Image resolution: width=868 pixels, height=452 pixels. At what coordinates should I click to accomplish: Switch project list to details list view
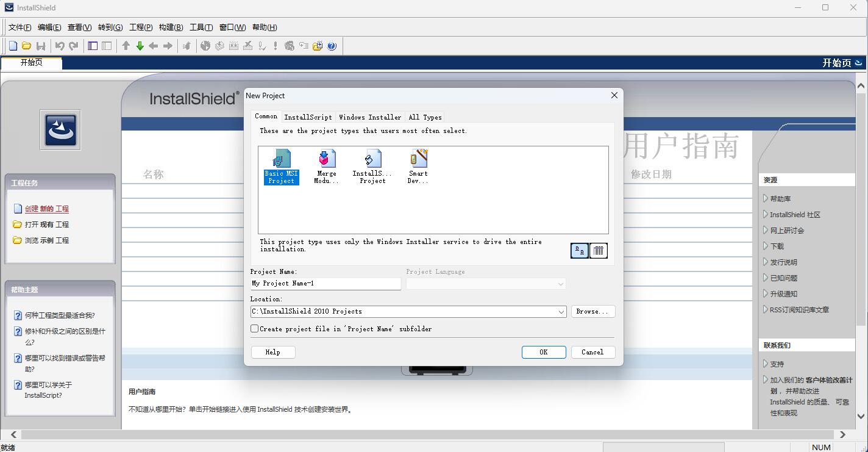pyautogui.click(x=599, y=251)
